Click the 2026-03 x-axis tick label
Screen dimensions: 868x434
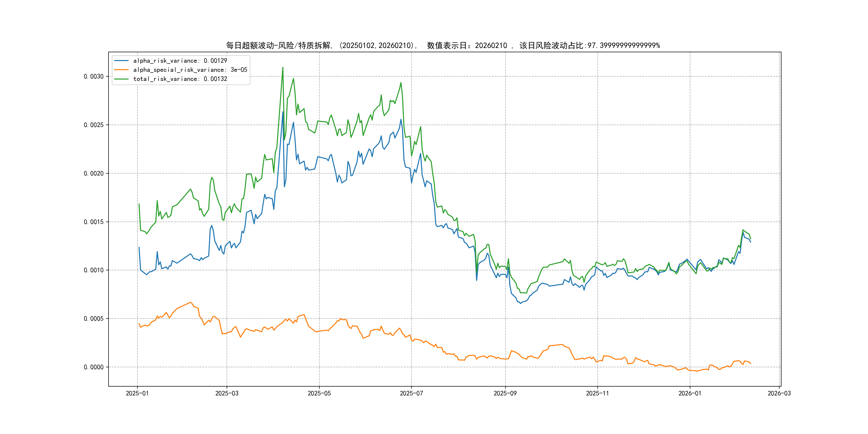click(x=779, y=393)
